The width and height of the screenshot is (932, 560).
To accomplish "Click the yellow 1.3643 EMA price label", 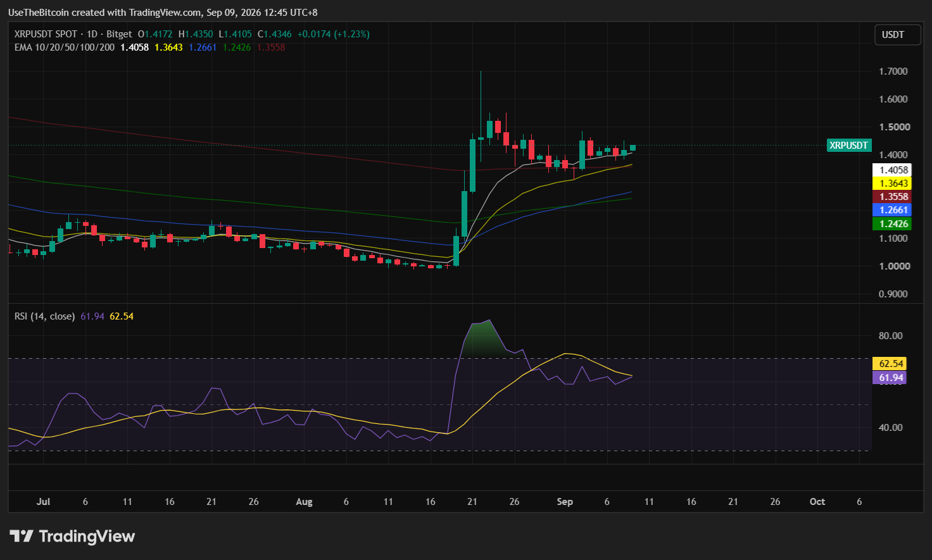I will coord(891,184).
